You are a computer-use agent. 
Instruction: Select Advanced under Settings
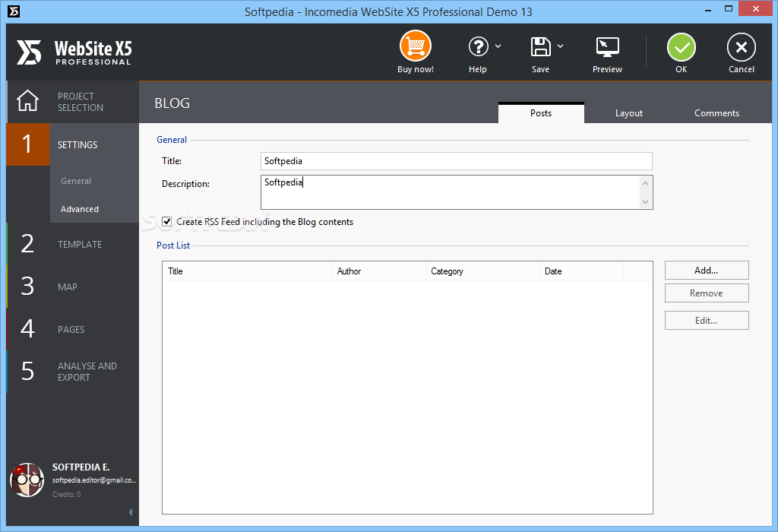(79, 209)
